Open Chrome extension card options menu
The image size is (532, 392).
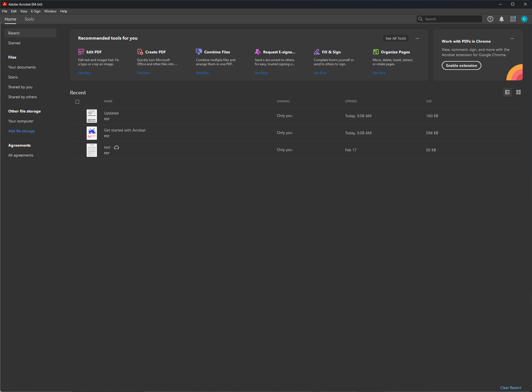pyautogui.click(x=512, y=39)
